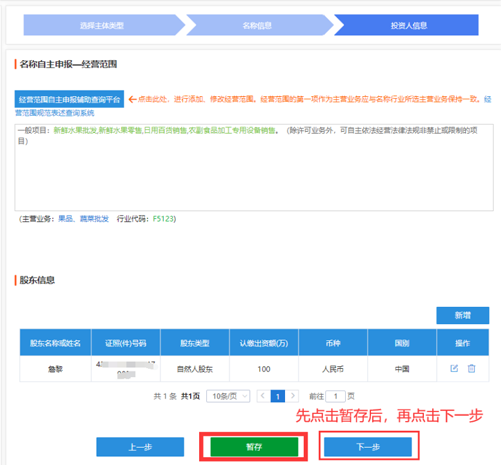Click the 新增 button to add shareholder

click(463, 315)
